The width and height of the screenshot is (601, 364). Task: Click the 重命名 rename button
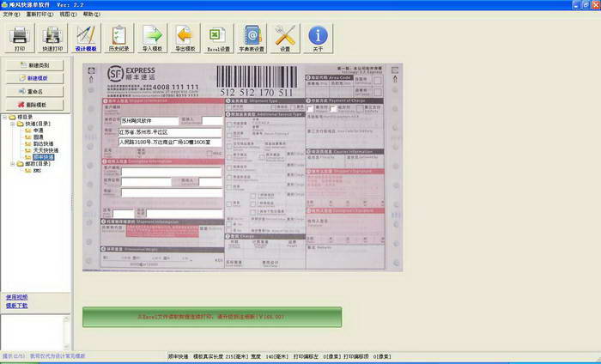point(35,92)
